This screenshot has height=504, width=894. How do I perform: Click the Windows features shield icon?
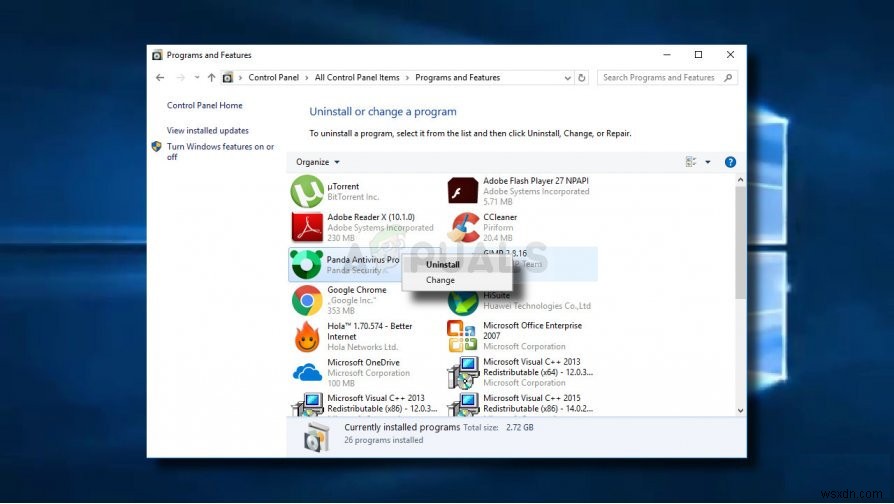coord(157,147)
